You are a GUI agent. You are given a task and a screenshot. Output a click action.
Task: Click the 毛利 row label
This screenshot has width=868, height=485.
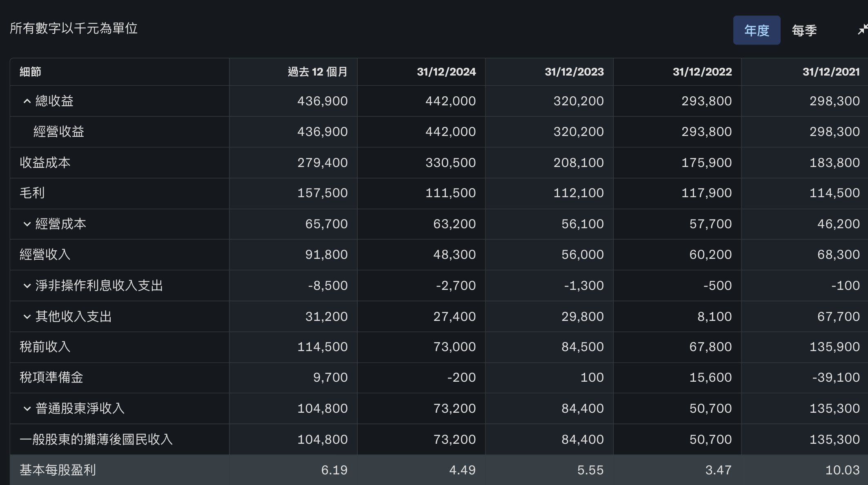tap(32, 193)
